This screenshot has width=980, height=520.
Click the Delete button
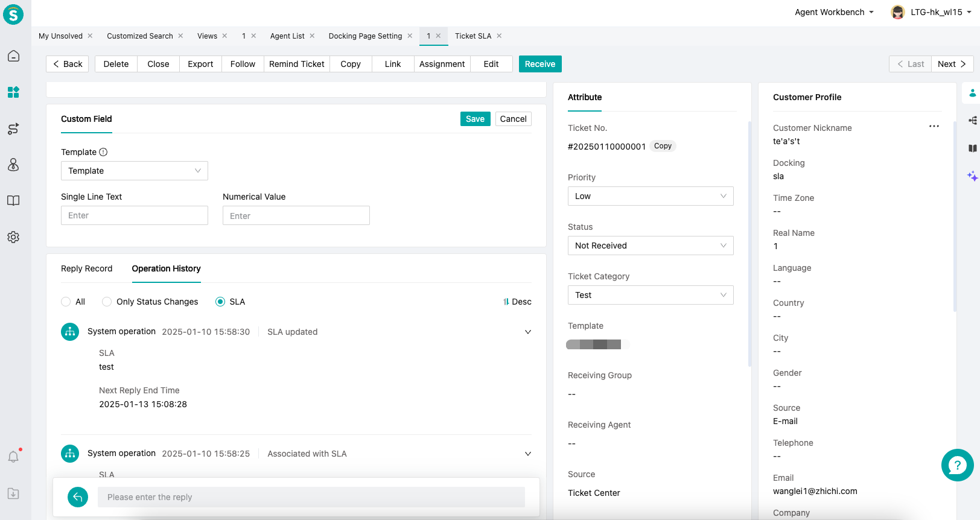116,64
